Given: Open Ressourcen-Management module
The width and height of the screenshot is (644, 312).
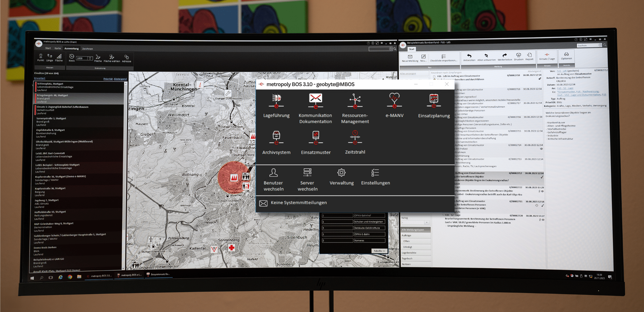Looking at the screenshot, I should tap(355, 108).
